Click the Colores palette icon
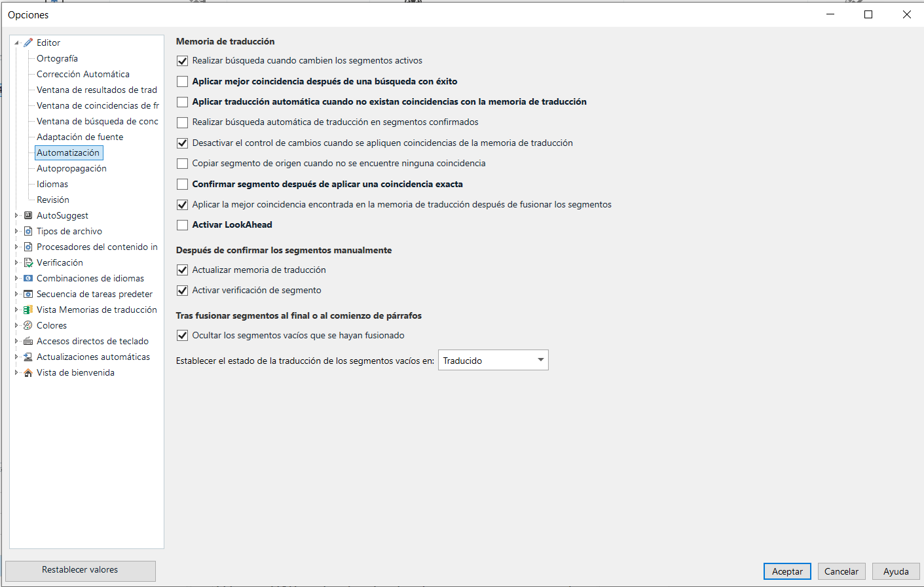The image size is (924, 587). 28,325
